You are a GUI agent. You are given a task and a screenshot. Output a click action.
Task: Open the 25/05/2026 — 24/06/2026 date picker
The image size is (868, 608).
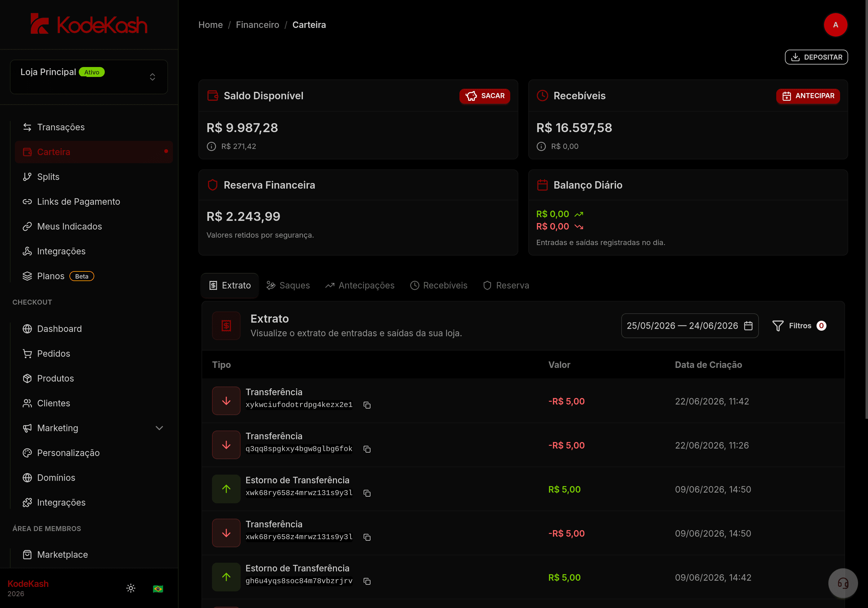point(689,325)
